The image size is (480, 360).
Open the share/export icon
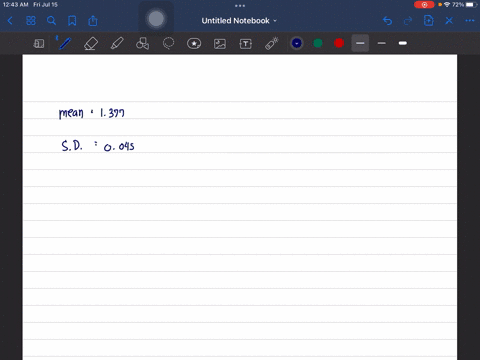93,21
